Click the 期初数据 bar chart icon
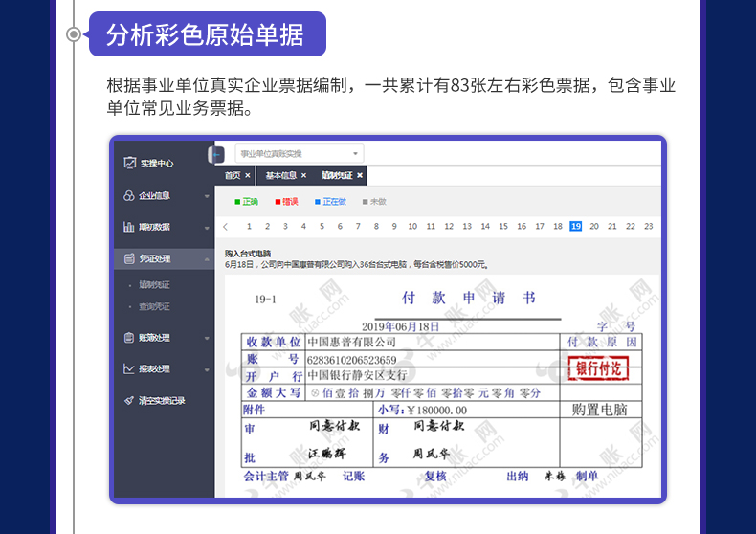 coord(129,227)
